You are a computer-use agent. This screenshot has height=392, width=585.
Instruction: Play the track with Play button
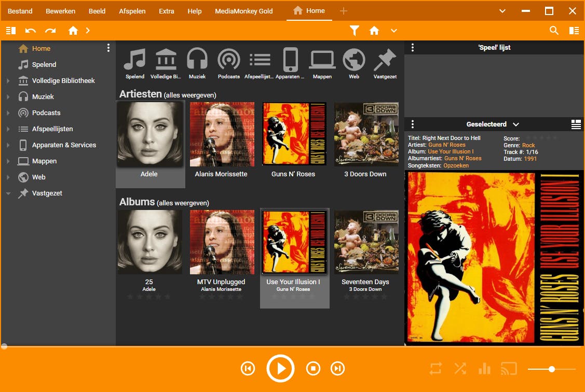coord(280,369)
